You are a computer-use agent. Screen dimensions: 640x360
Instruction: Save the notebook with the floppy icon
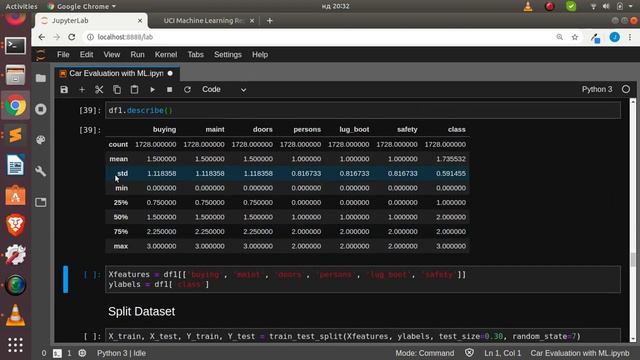(64, 89)
